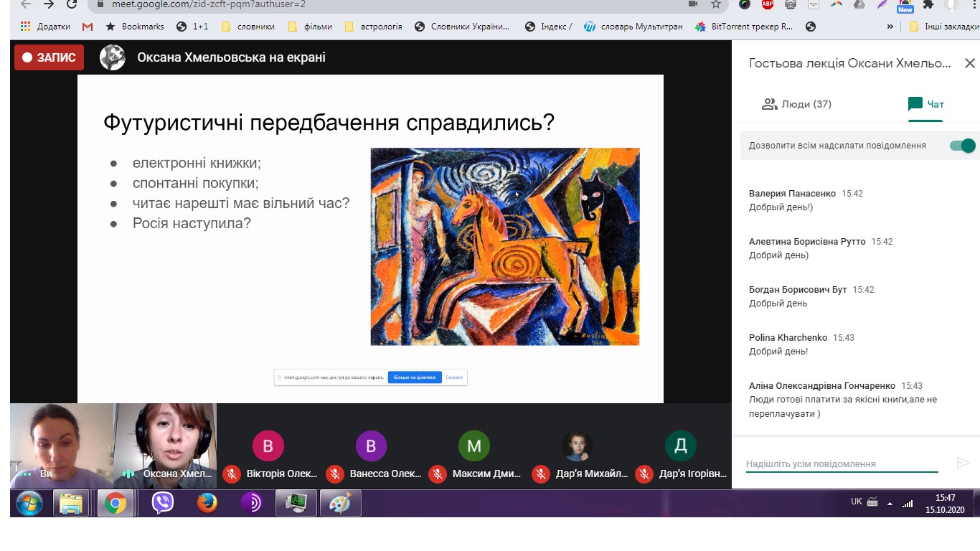Click the 'Більше не ділитися' blue button
Screen dimensions: 980x551
(415, 377)
